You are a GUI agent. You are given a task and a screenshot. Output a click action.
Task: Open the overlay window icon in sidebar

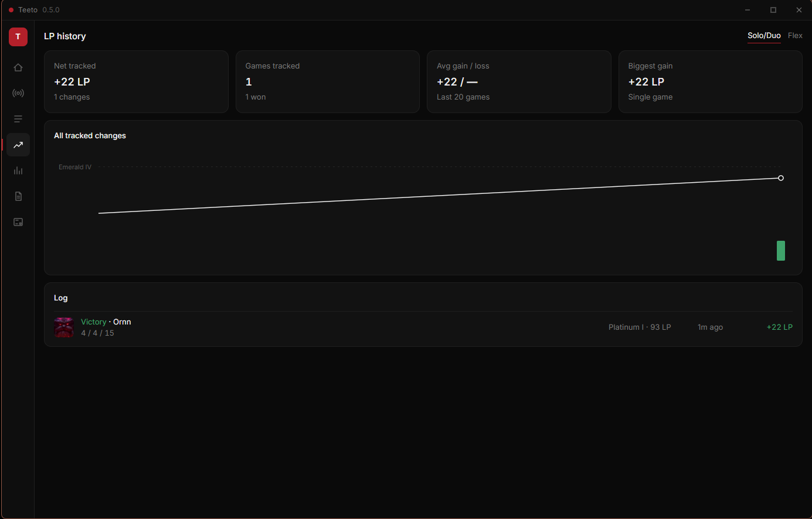tap(18, 222)
